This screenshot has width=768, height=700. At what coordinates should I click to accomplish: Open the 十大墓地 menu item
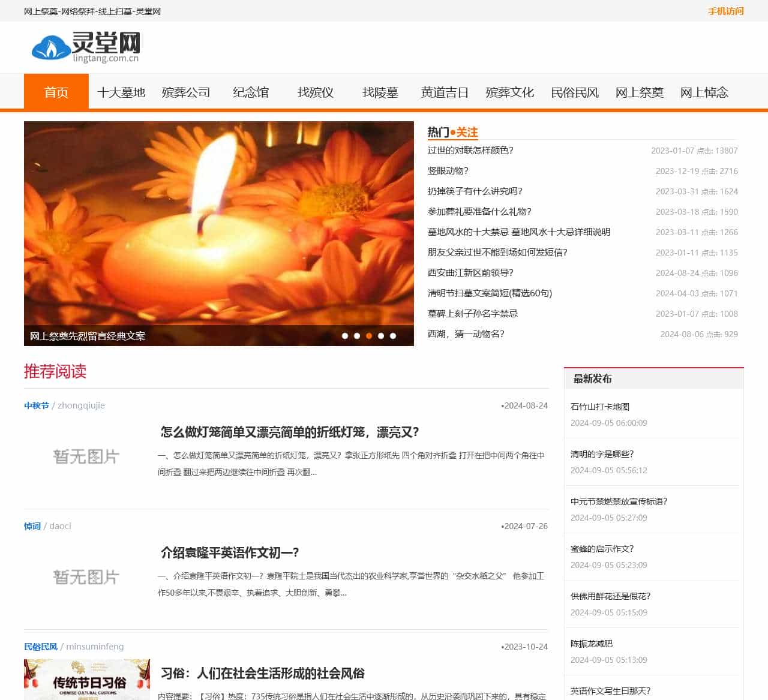pos(121,92)
